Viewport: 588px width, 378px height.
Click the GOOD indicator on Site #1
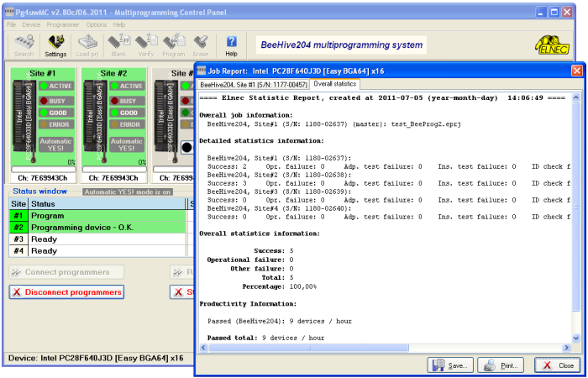tap(56, 113)
